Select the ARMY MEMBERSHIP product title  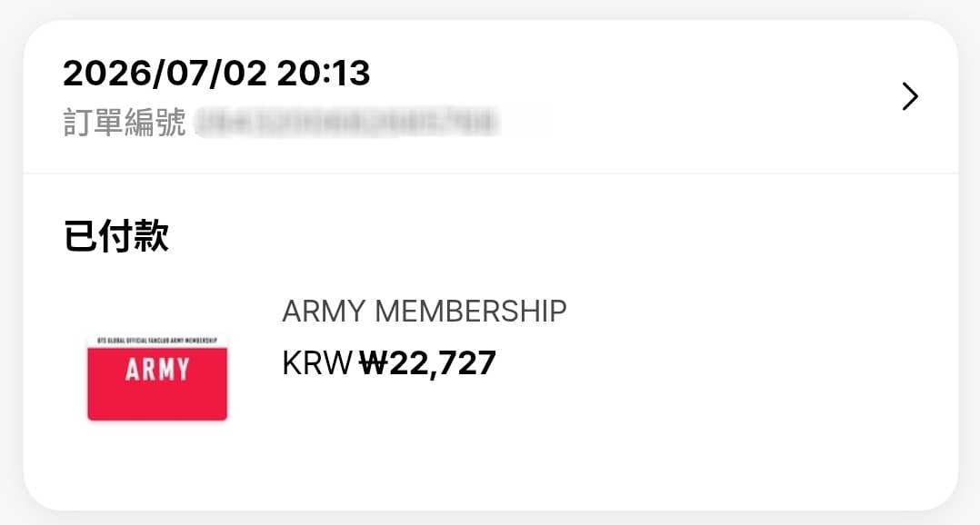(425, 311)
